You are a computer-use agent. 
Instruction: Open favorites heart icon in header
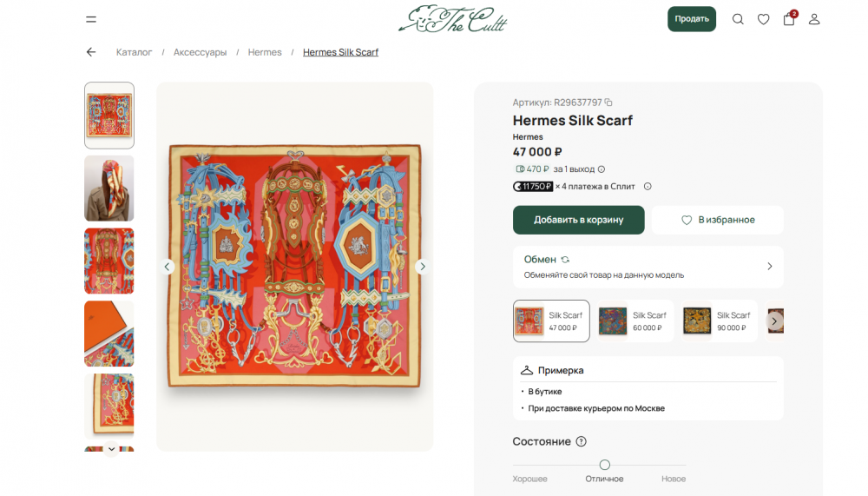pyautogui.click(x=763, y=19)
